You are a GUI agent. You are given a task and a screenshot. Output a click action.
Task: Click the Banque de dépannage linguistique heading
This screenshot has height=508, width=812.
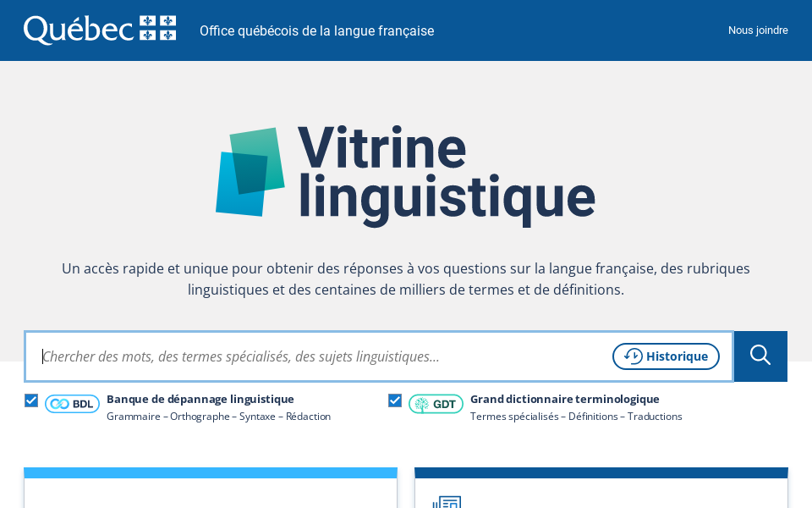coord(200,399)
